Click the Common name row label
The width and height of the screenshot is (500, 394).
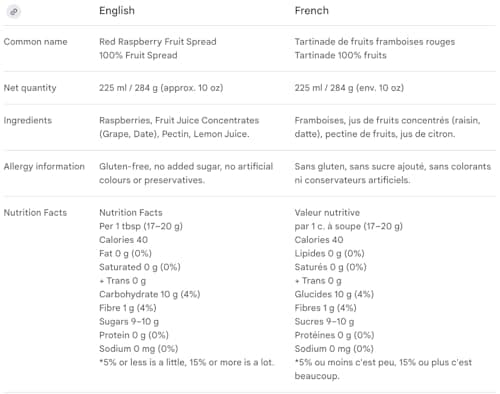pos(35,42)
